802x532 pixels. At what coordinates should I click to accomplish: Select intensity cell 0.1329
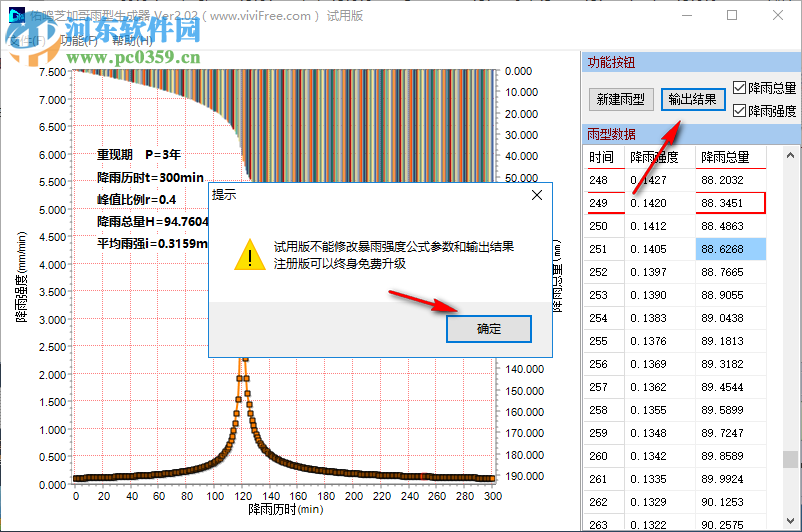tap(659, 502)
